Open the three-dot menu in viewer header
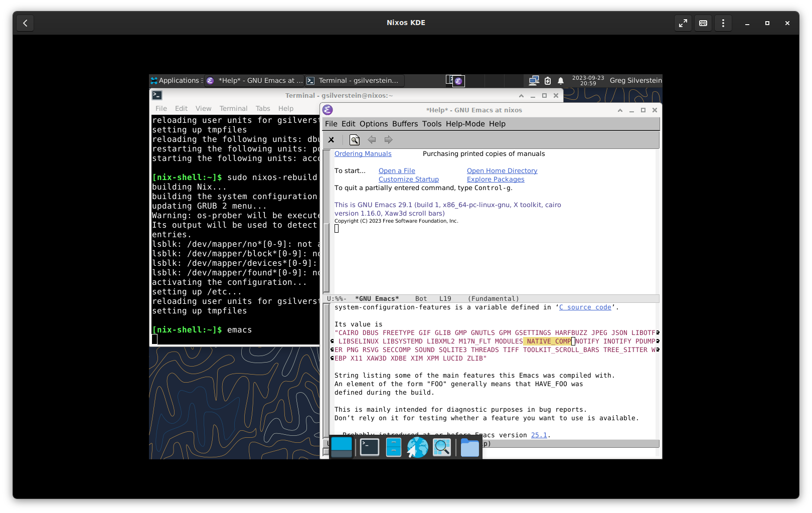Viewport: 812px width, 513px height. click(723, 23)
